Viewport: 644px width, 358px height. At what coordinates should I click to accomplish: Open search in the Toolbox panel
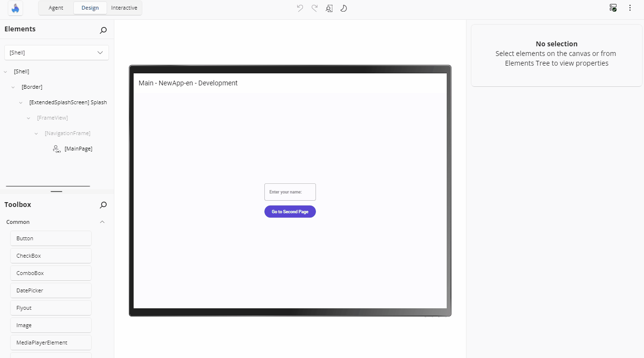click(103, 205)
